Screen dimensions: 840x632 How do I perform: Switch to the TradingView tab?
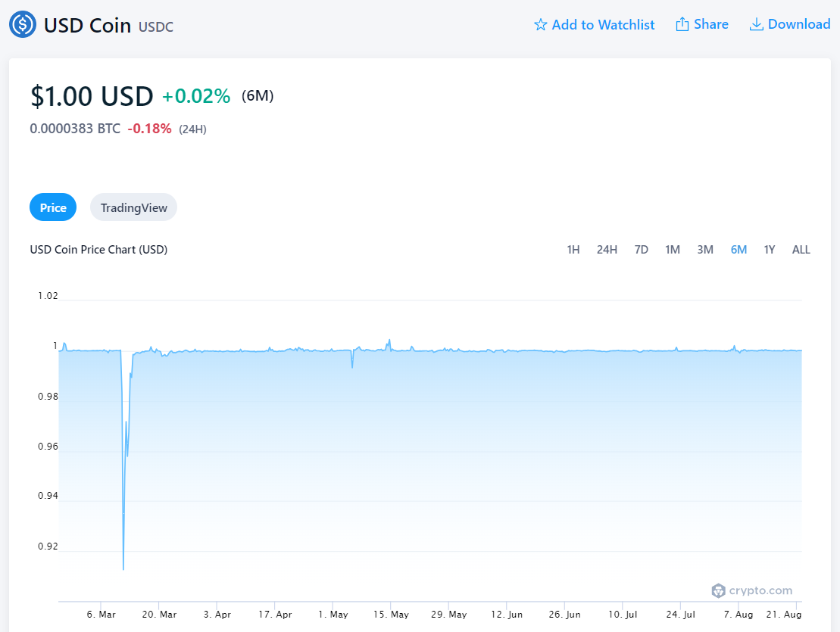pos(133,207)
